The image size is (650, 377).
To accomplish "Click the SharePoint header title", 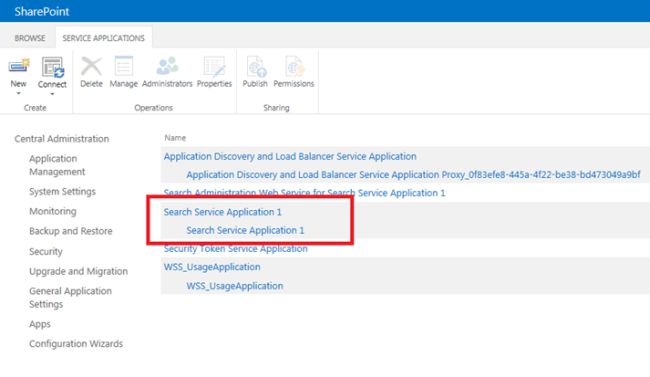I will (42, 11).
